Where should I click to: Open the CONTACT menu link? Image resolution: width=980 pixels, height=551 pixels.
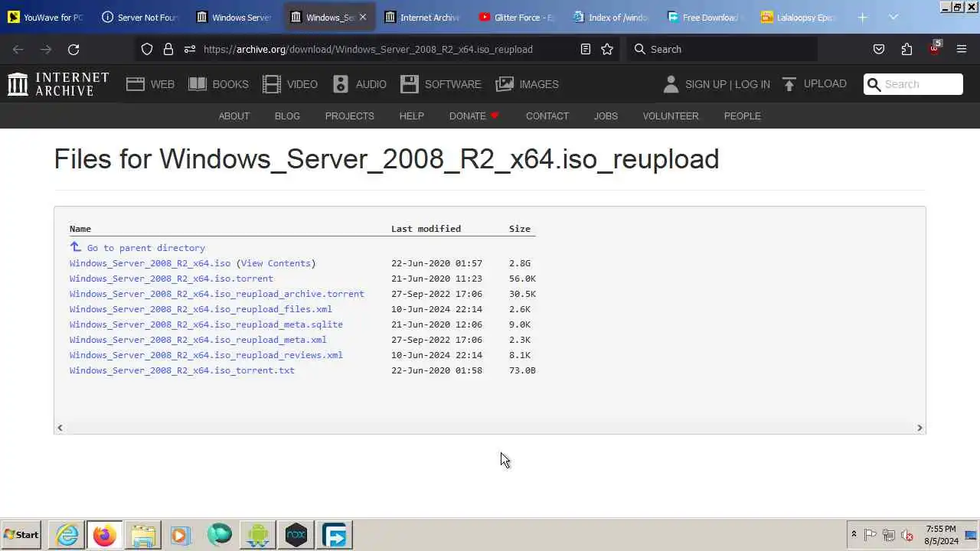click(547, 116)
